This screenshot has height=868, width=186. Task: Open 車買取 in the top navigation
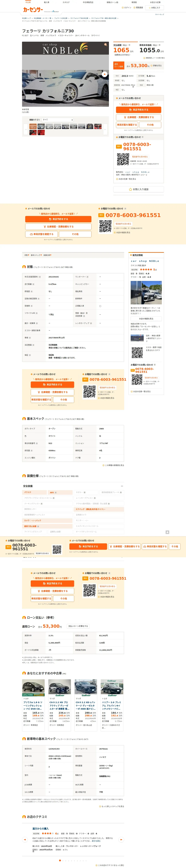[134, 2]
